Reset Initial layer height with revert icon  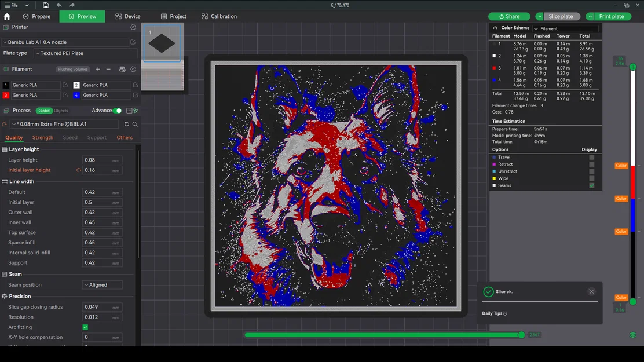[79, 170]
